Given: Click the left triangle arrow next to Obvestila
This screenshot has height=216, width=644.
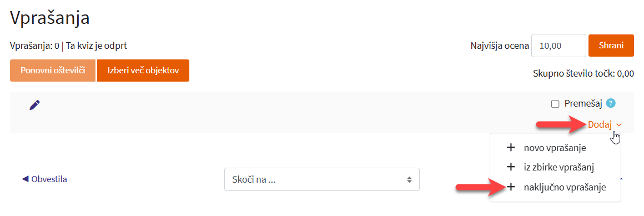Looking at the screenshot, I should click(25, 179).
